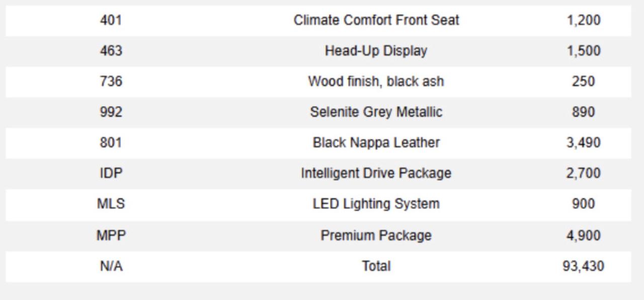Click the Intelligent Drive Package cell
The image size is (644, 300).
pyautogui.click(x=376, y=173)
